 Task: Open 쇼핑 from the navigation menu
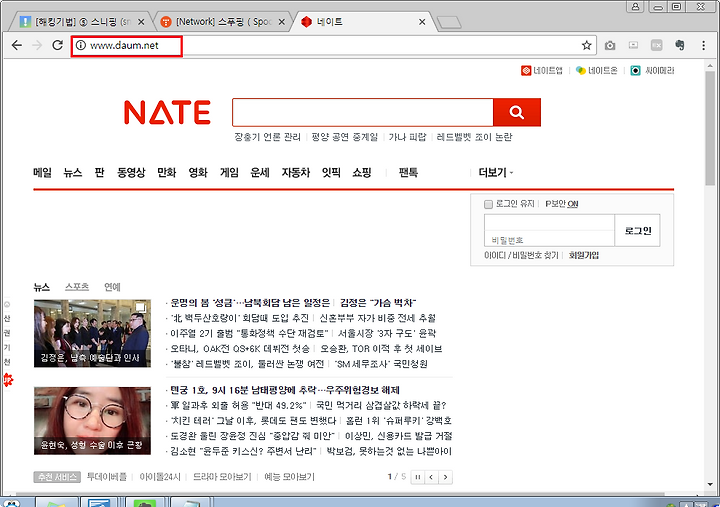[x=361, y=173]
